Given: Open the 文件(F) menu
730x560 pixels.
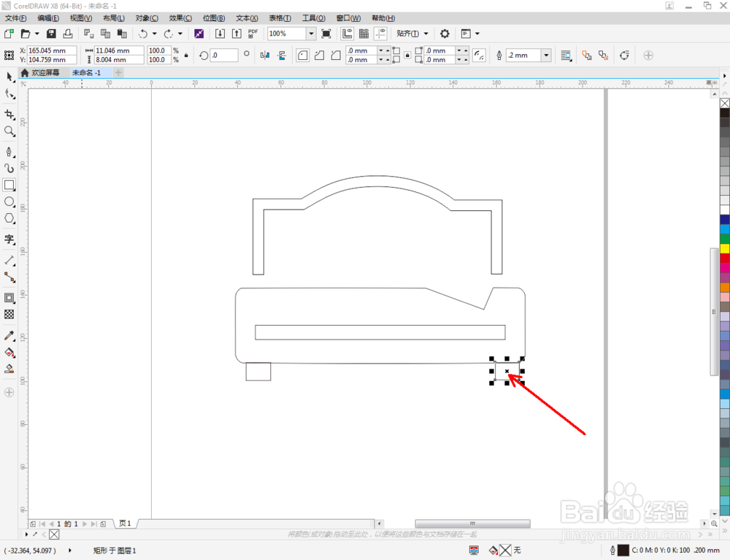Looking at the screenshot, I should pos(15,18).
